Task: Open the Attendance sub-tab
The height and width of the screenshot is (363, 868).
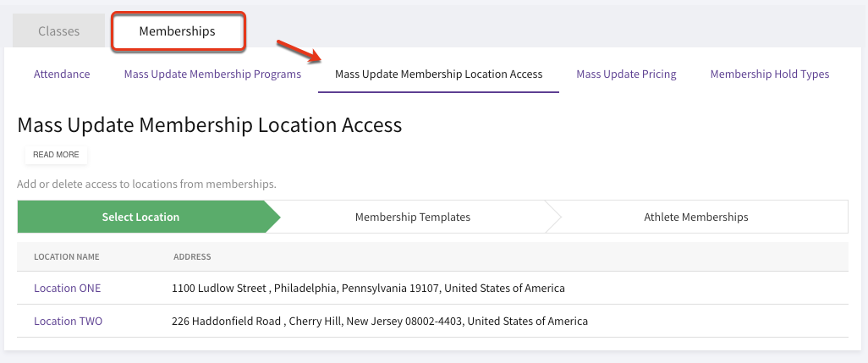Action: (x=62, y=74)
